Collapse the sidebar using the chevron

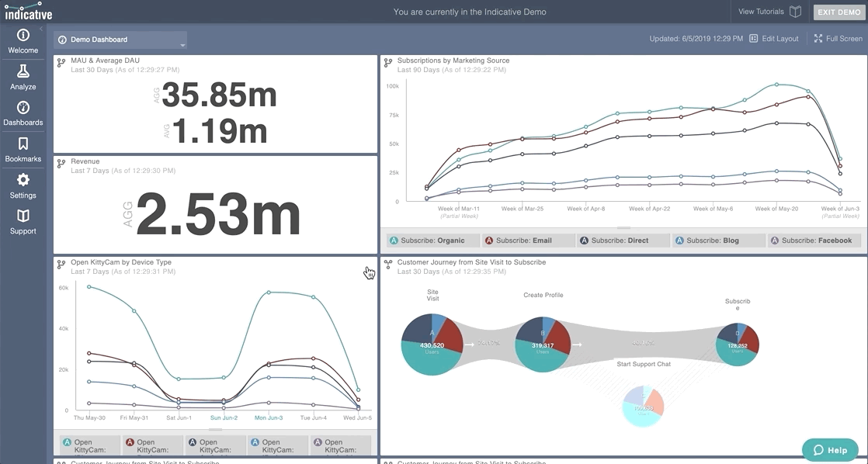pos(41,28)
